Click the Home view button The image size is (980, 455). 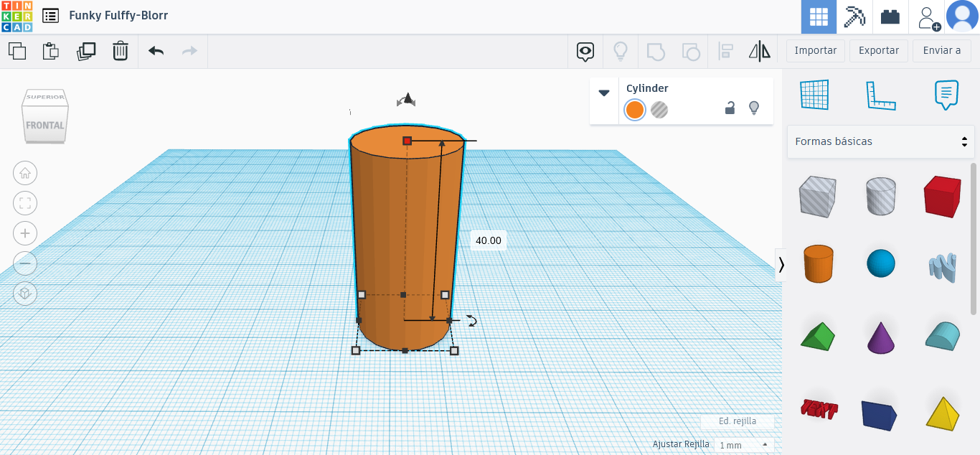(25, 173)
